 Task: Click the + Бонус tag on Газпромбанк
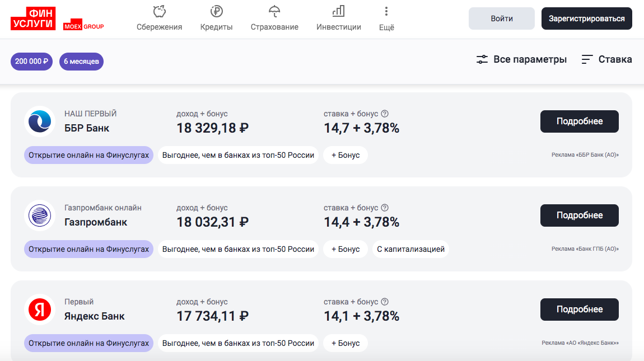tap(346, 249)
